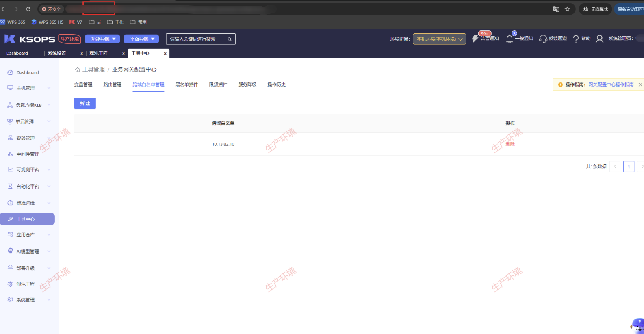Screen dimensions: 644x334
Task: Switch to the 黑名单插件 tab
Action: pos(186,85)
